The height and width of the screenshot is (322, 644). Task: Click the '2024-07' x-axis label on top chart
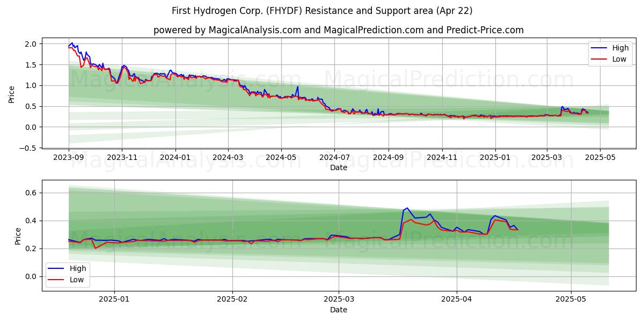pyautogui.click(x=334, y=157)
